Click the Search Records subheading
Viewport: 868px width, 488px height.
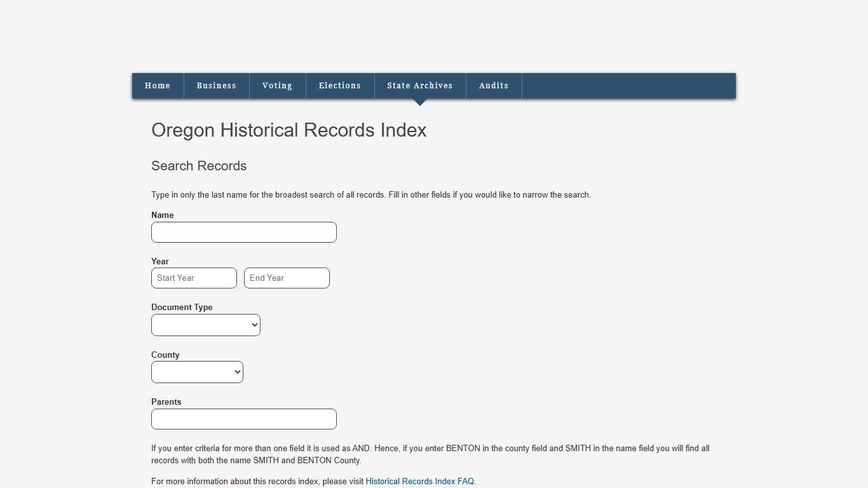[199, 166]
